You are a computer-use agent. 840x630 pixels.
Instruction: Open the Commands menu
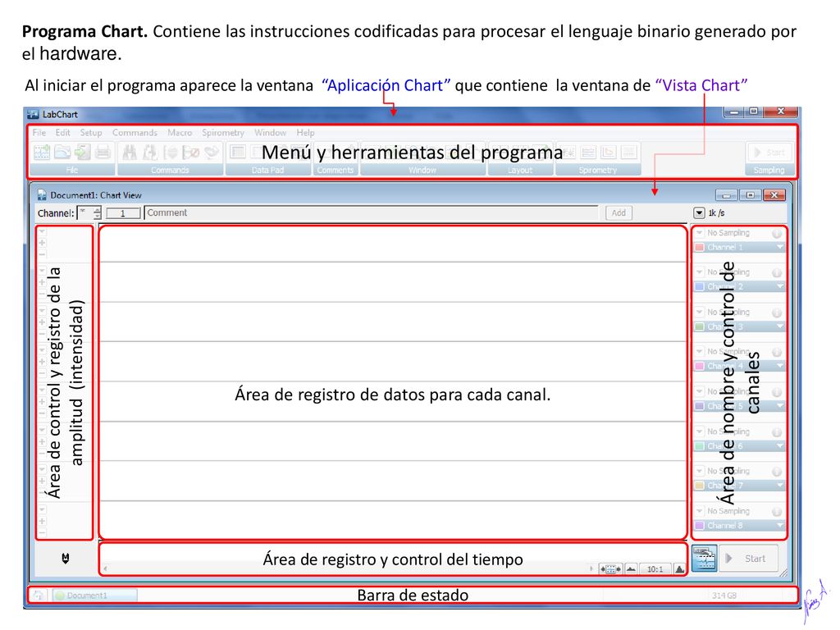pos(135,132)
